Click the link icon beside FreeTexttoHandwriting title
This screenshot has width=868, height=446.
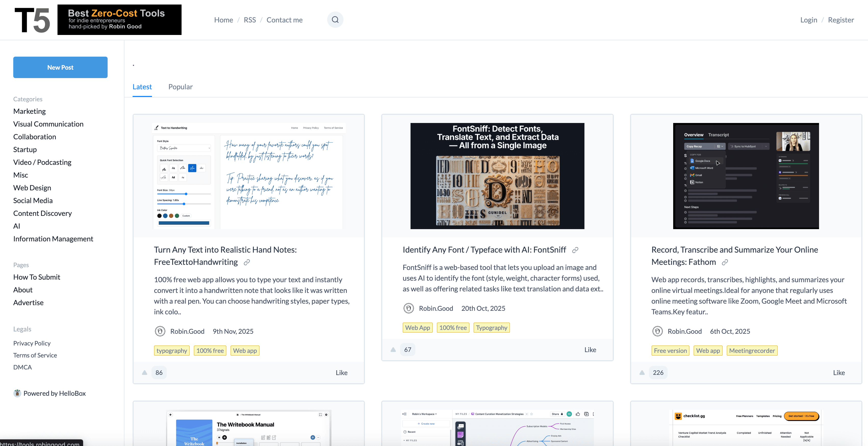(247, 262)
